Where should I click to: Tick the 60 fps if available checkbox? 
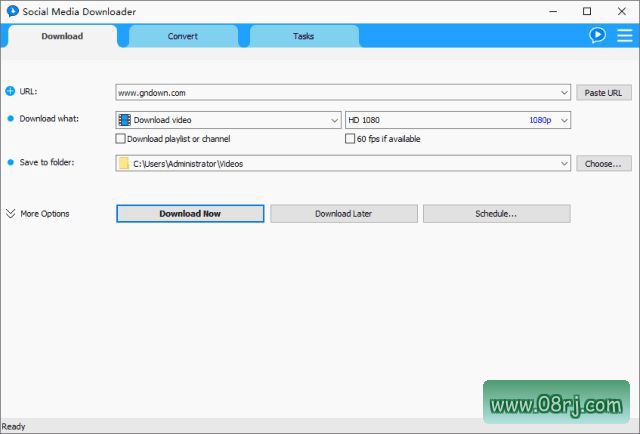click(x=349, y=139)
